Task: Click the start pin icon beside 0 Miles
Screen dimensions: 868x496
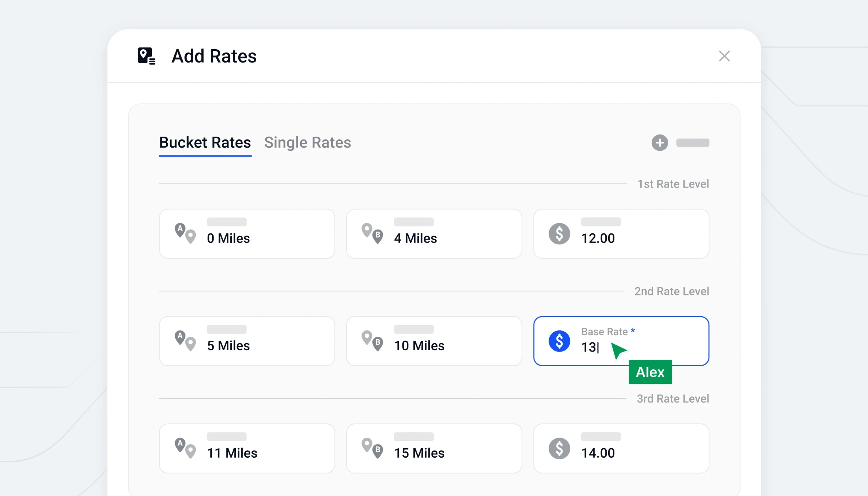Action: [185, 233]
